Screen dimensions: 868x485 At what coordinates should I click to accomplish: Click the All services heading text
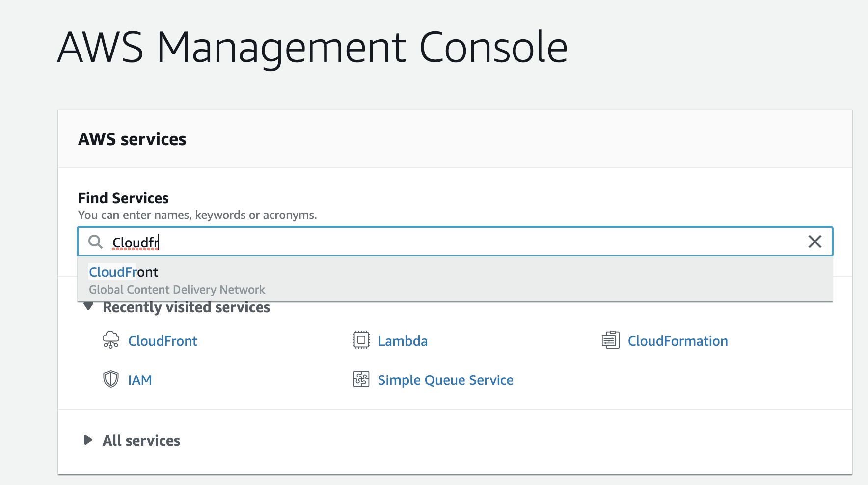click(x=141, y=440)
